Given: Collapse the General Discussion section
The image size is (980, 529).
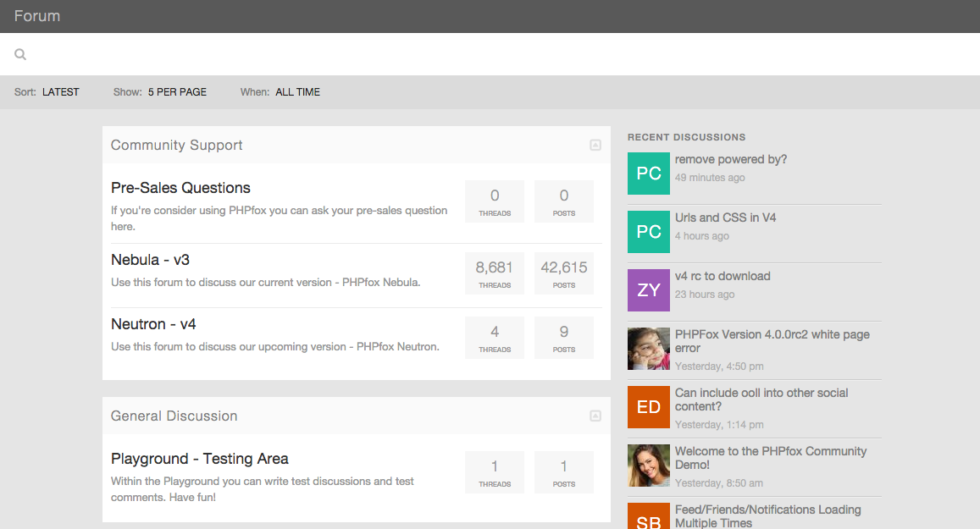Looking at the screenshot, I should 595,416.
